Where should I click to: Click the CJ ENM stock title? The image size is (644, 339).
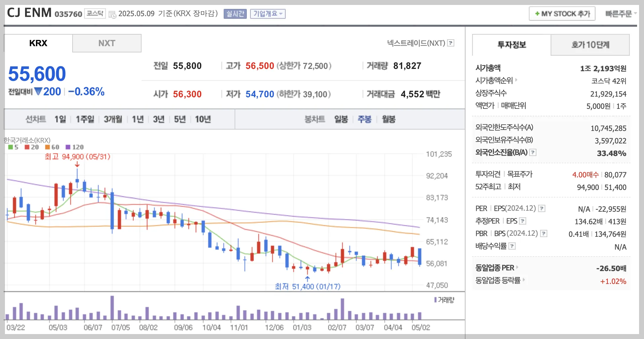29,13
